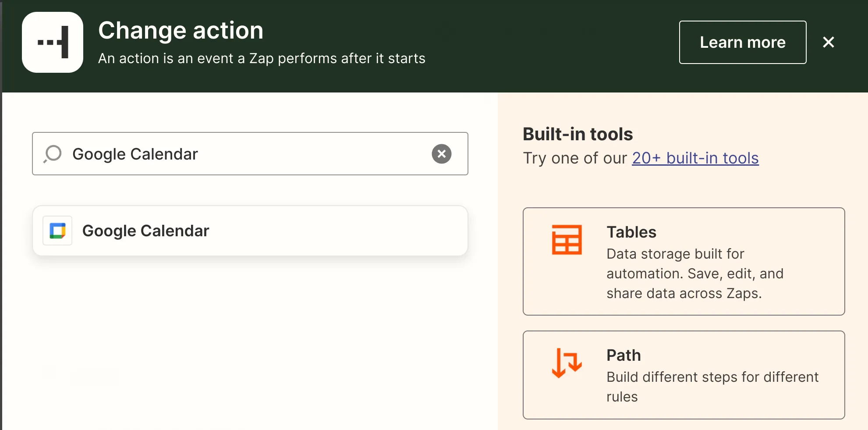Screen dimensions: 868x430
Task: Click the Google Calendar logo icon
Action: point(57,231)
